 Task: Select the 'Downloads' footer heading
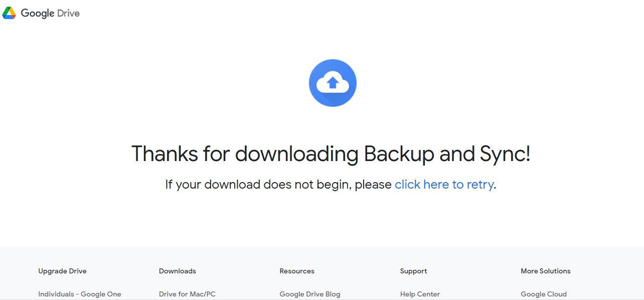coord(178,271)
